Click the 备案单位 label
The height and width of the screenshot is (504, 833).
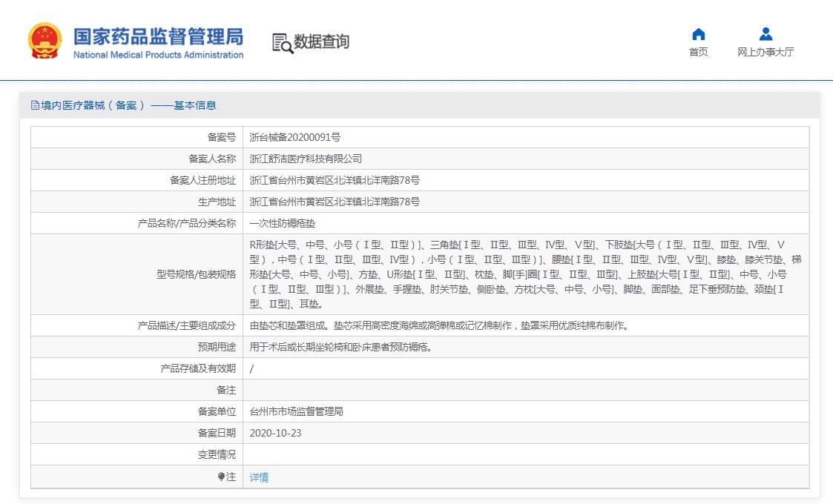tap(217, 411)
